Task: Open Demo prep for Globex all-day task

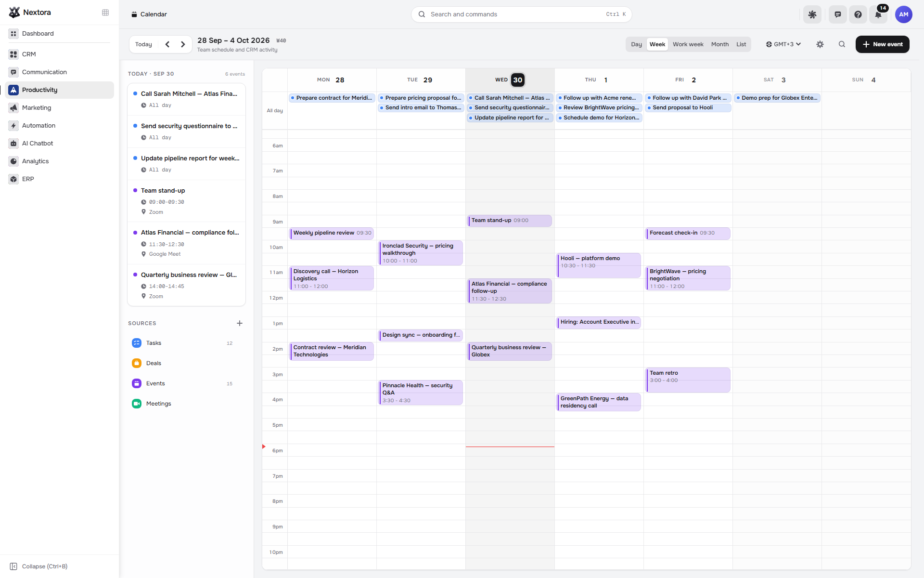Action: pyautogui.click(x=777, y=98)
